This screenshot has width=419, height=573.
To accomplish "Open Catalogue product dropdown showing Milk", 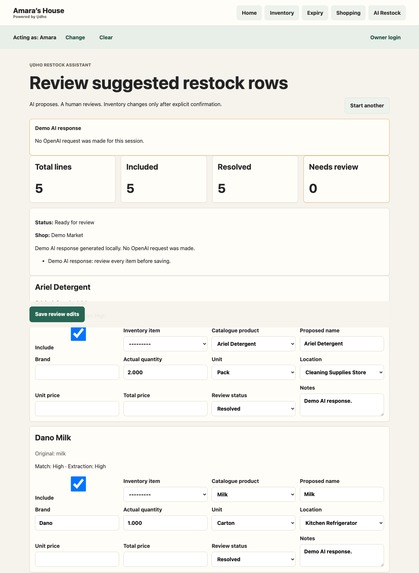I will 254,494.
